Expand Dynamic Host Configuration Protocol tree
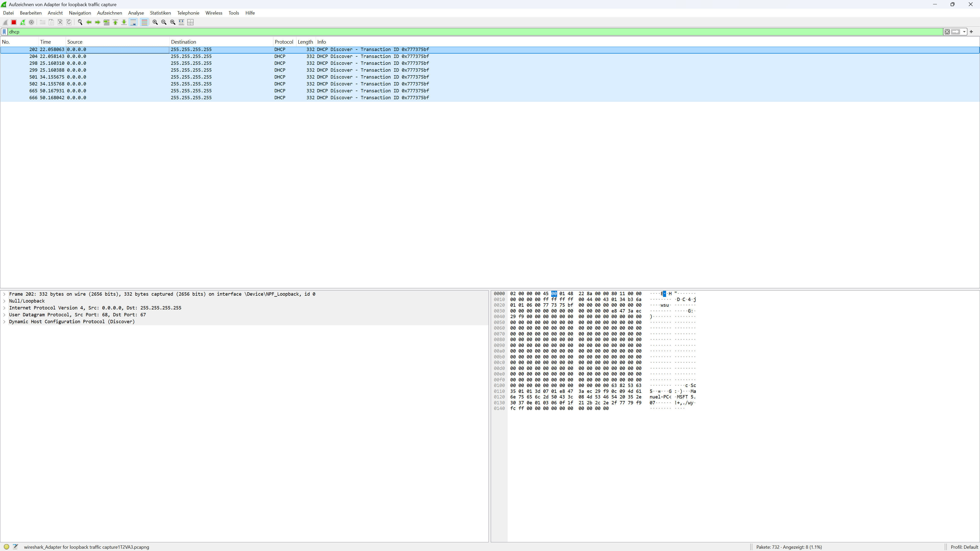Screen dimensions: 980x551 [4, 322]
